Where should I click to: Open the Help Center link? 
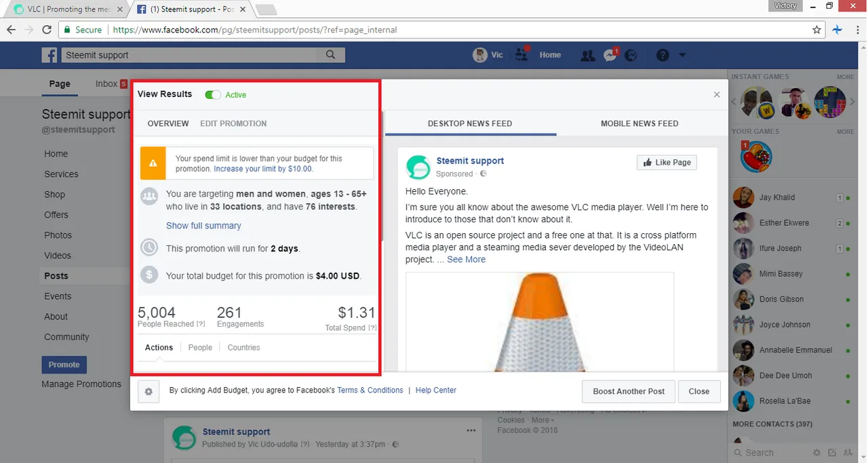coord(436,390)
